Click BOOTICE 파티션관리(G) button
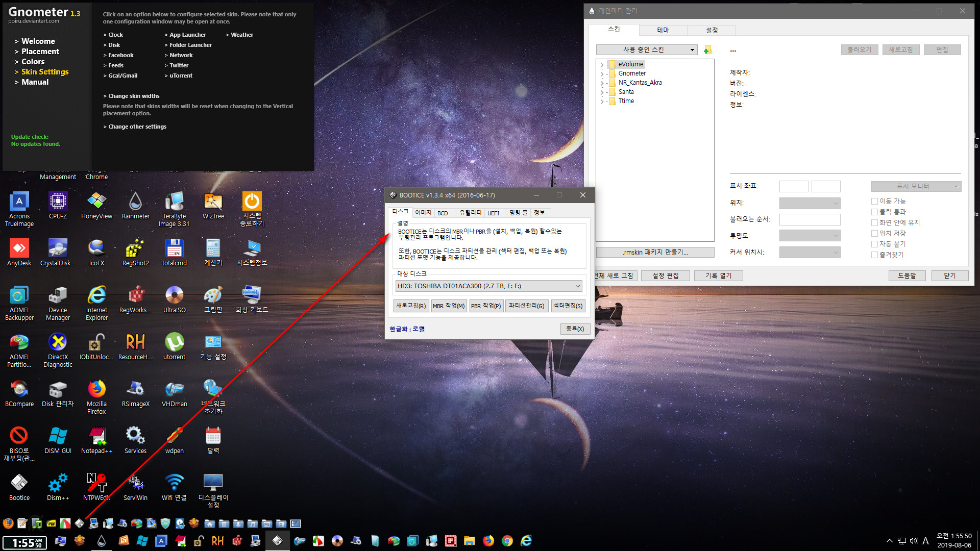Image resolution: width=980 pixels, height=551 pixels. pos(527,306)
